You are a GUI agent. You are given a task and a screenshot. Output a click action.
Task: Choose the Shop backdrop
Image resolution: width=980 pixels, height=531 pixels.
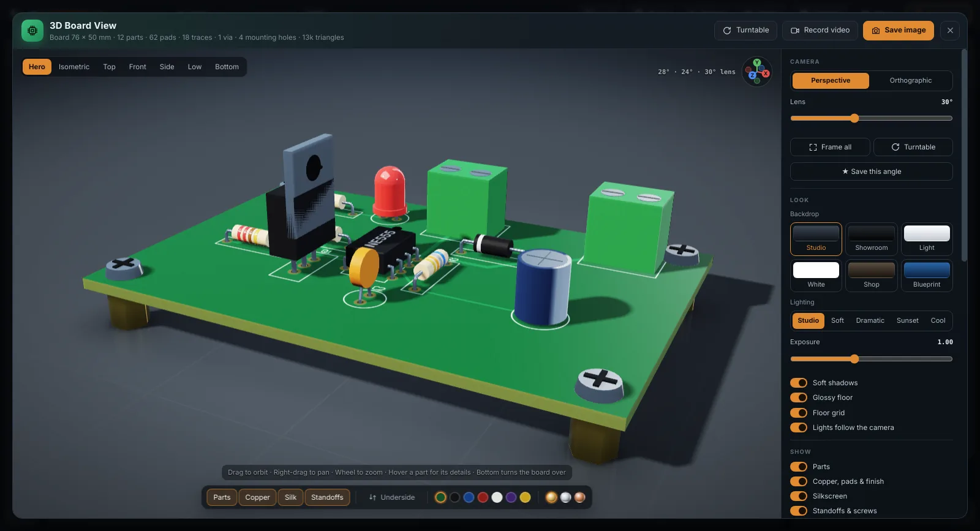[x=872, y=276]
